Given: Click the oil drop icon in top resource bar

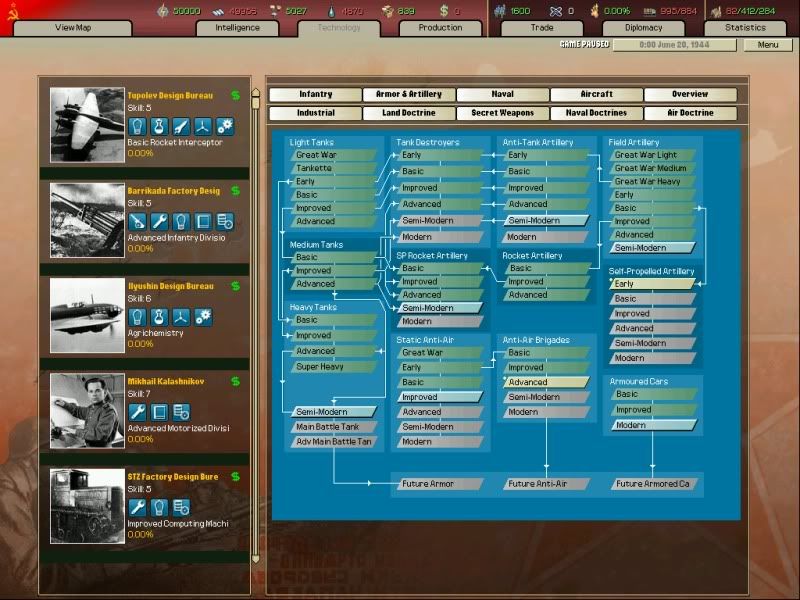Looking at the screenshot, I should point(331,11).
